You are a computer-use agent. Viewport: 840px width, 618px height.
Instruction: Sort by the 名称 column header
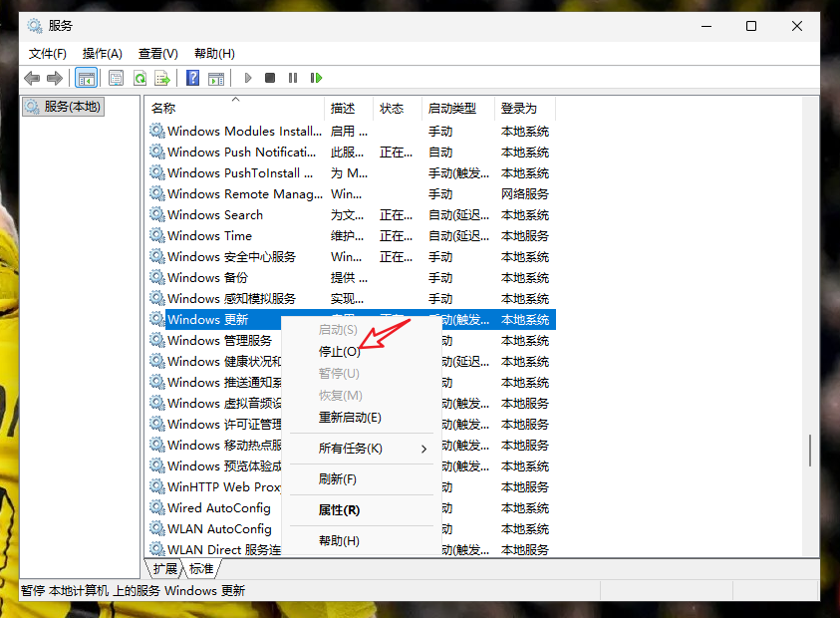coord(236,109)
